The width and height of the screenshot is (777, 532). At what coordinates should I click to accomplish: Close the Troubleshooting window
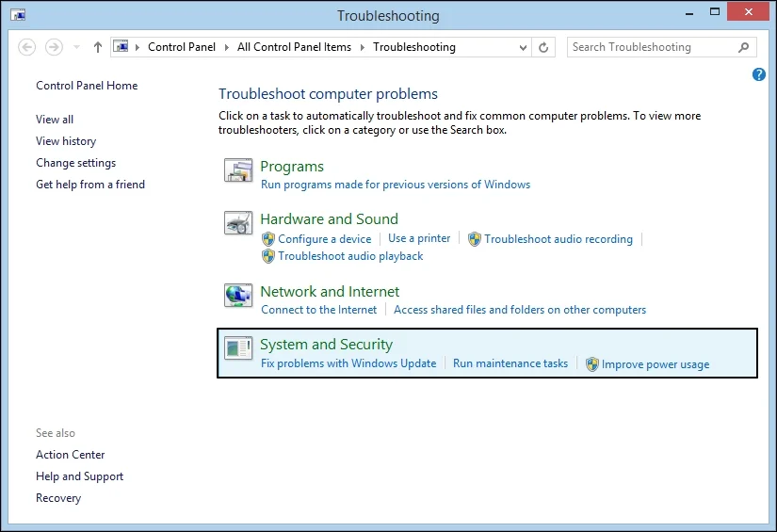[x=748, y=12]
